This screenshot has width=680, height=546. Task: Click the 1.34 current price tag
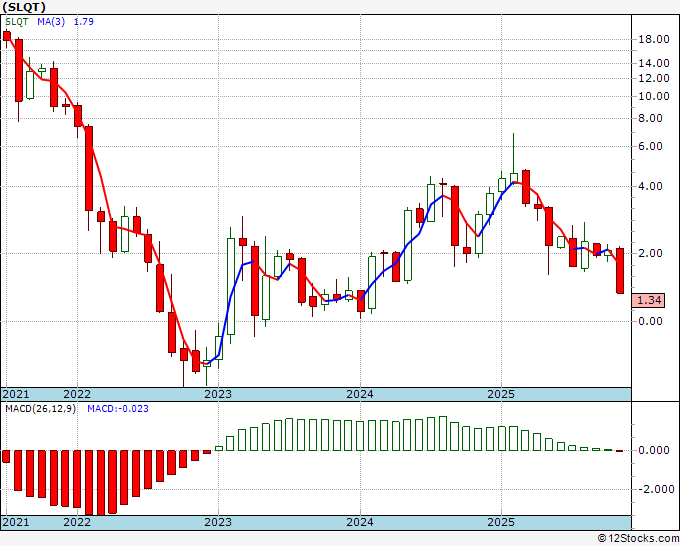coord(649,300)
